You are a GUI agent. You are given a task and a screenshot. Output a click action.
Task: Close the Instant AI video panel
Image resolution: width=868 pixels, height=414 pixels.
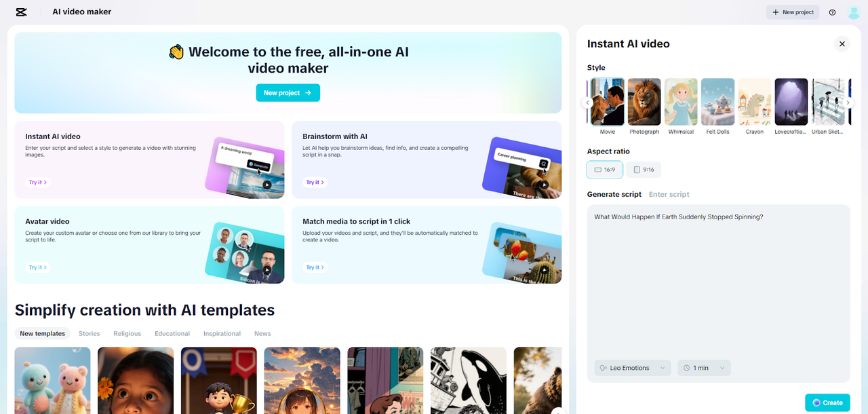pos(842,44)
